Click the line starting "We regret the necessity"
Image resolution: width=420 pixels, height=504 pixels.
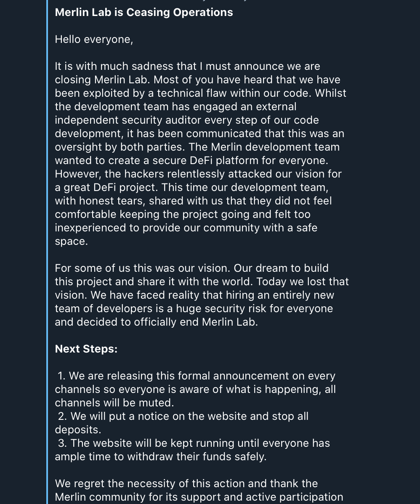coord(186,483)
